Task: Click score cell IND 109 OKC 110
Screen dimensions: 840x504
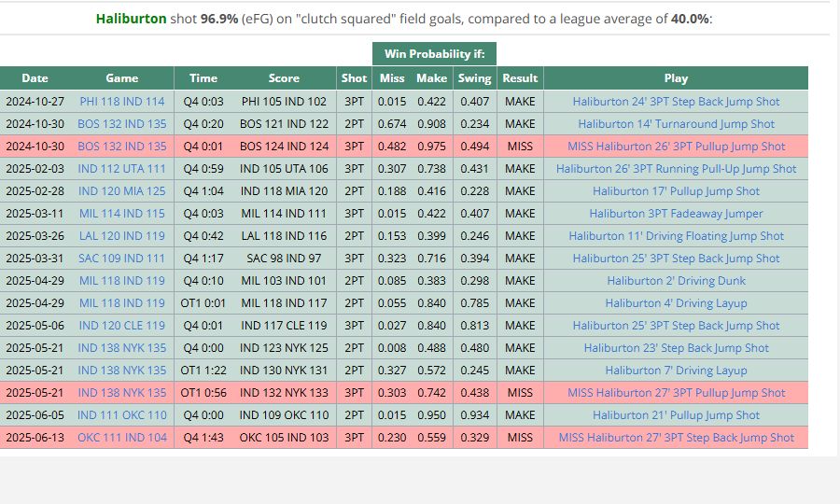Action: point(284,415)
